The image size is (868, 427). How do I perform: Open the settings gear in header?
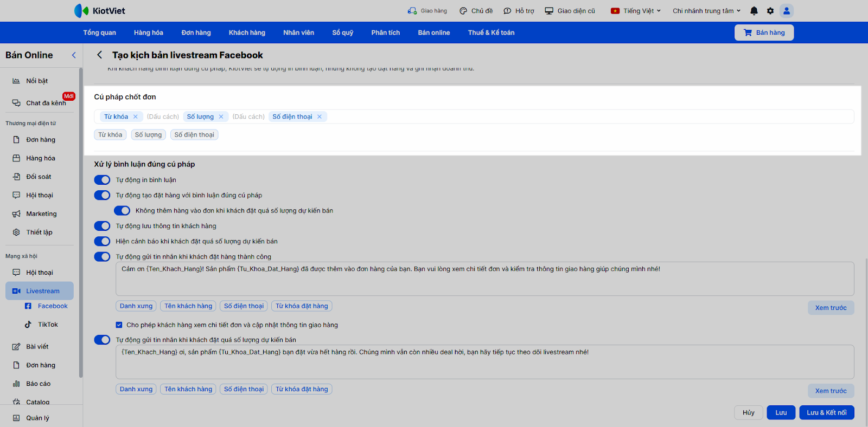[x=770, y=11]
